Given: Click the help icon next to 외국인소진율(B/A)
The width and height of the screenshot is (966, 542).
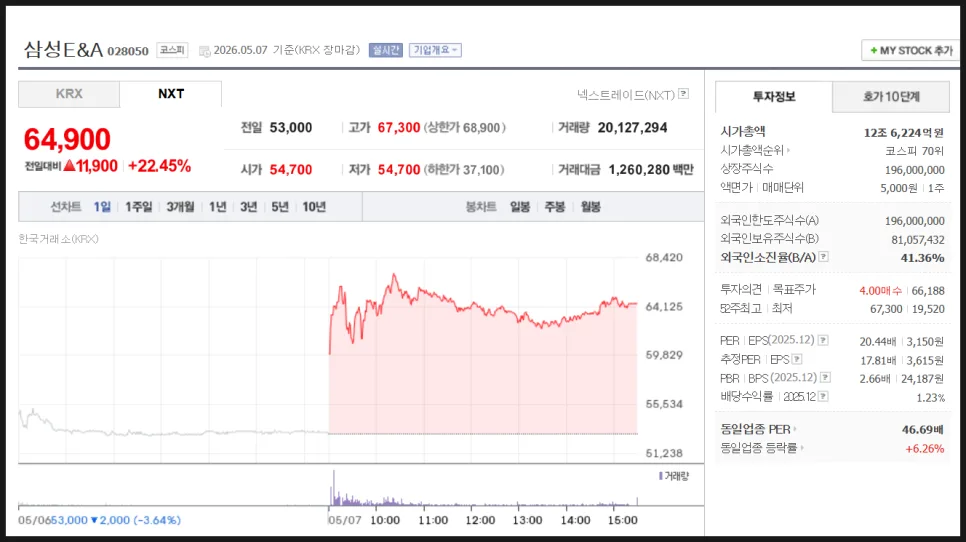Looking at the screenshot, I should (x=823, y=257).
